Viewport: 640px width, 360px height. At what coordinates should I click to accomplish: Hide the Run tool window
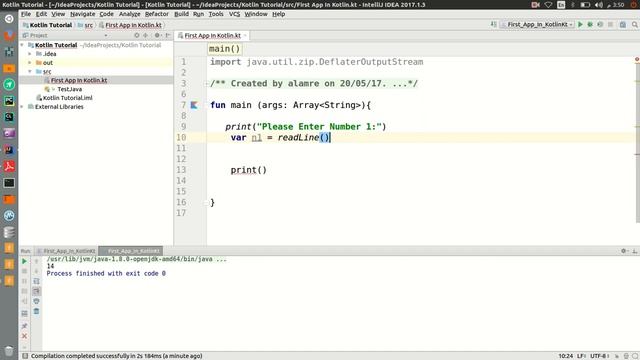635,251
